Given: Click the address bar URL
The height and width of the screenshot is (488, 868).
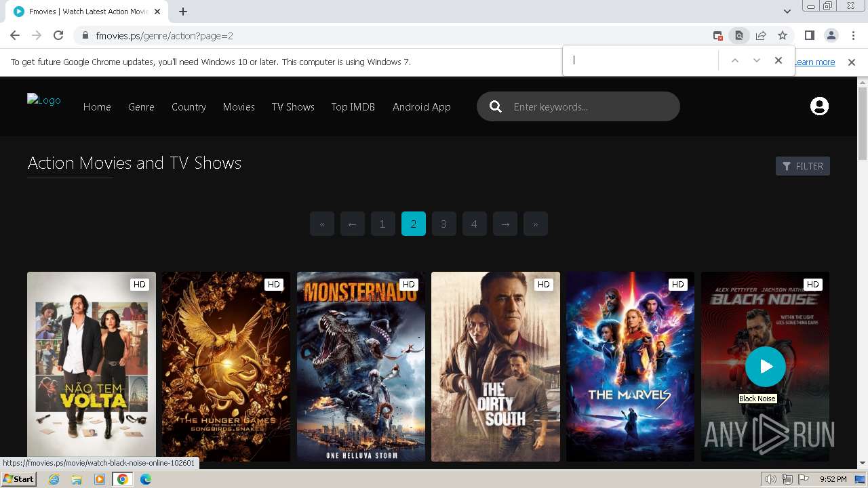Looking at the screenshot, I should pyautogui.click(x=164, y=35).
